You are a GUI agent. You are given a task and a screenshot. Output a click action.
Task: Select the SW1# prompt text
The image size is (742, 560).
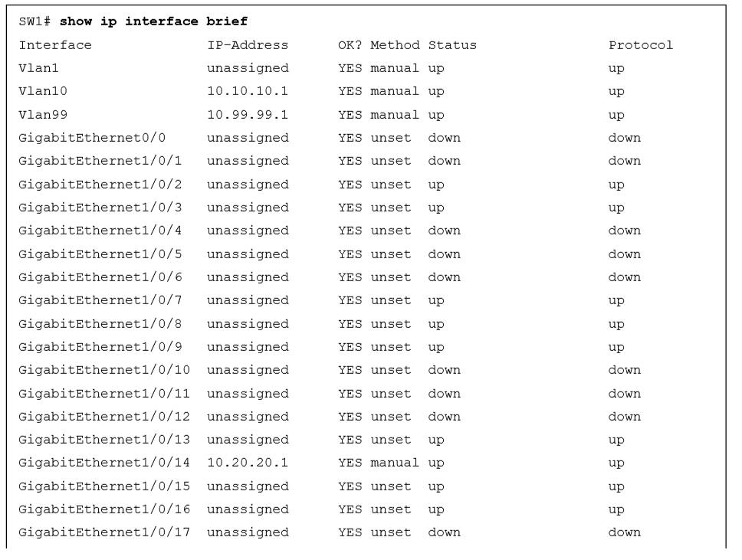click(34, 21)
